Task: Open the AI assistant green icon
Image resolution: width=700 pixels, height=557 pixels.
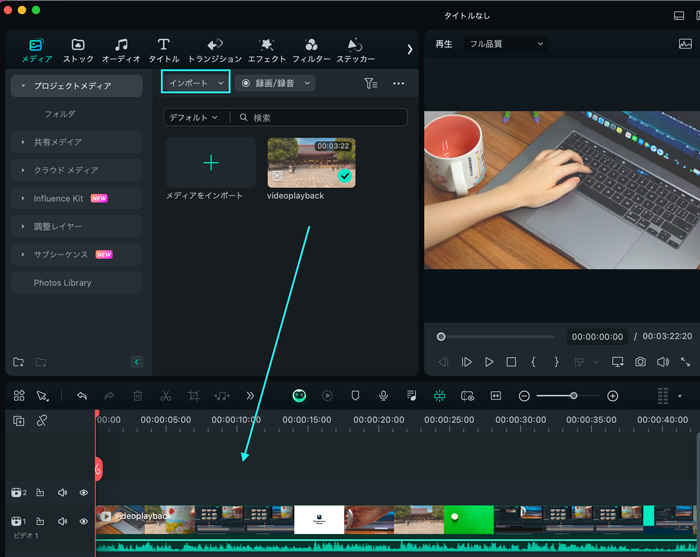Action: coord(299,395)
